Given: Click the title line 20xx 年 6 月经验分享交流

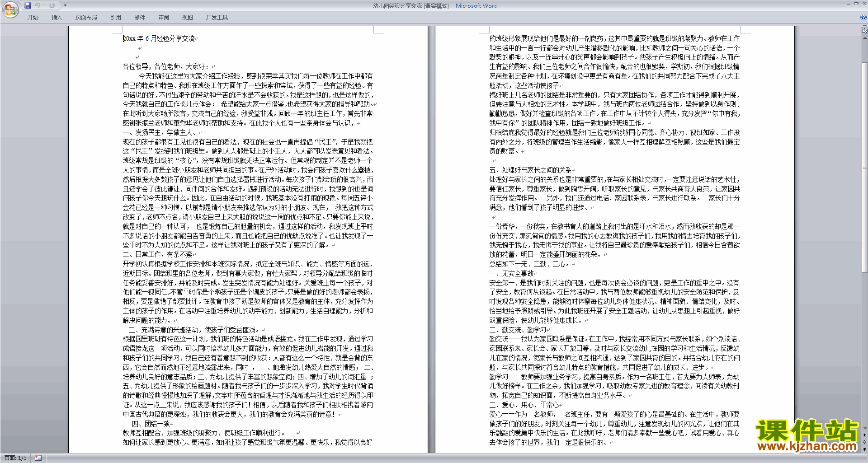Looking at the screenshot, I should (159, 38).
